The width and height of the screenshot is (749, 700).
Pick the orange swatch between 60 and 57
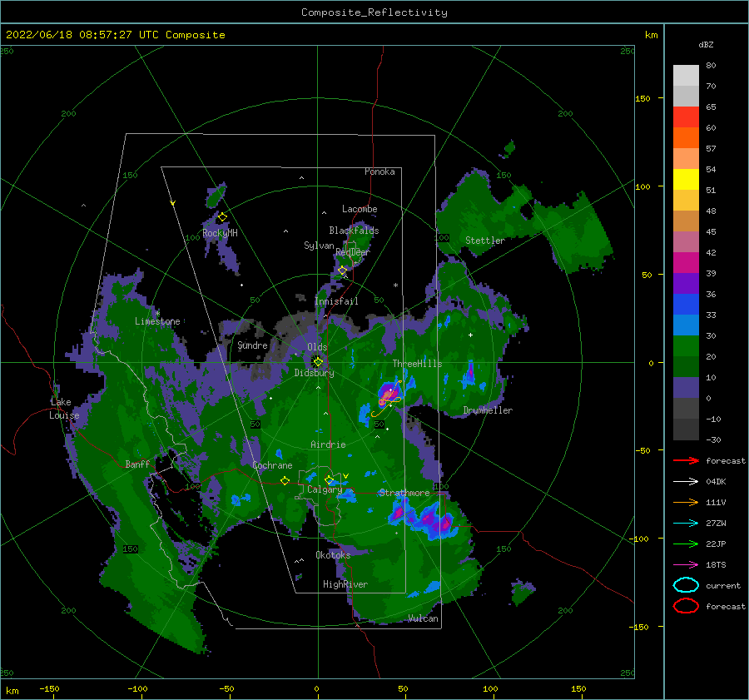click(686, 137)
